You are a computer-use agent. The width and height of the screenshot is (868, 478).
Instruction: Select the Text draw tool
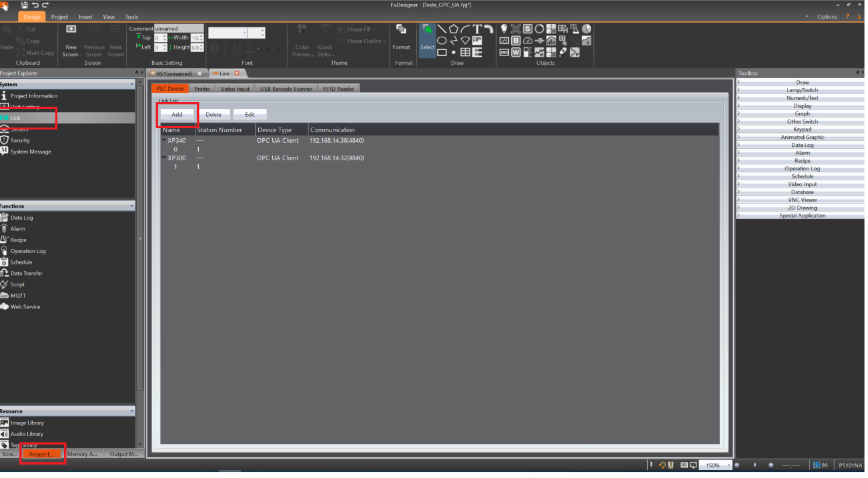pos(477,29)
